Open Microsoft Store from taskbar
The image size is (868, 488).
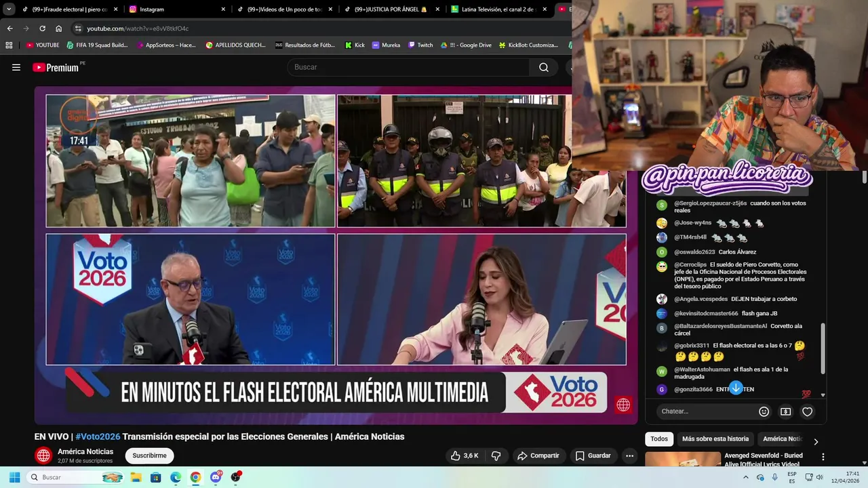click(156, 477)
